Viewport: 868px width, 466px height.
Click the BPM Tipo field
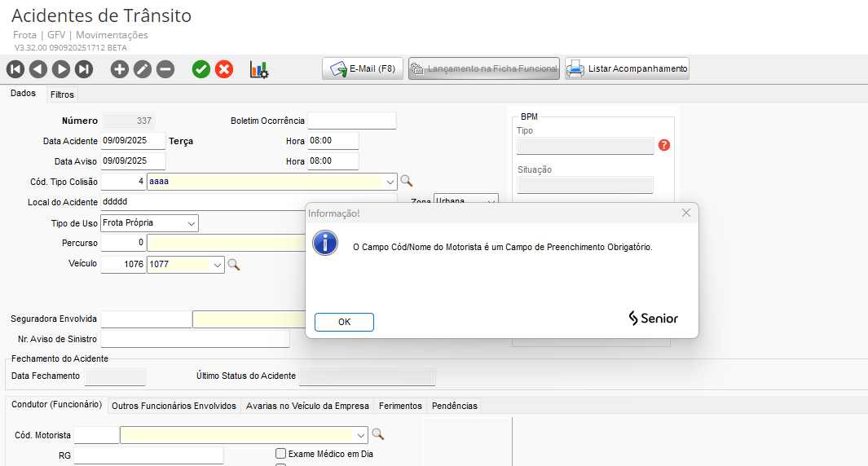coord(585,146)
